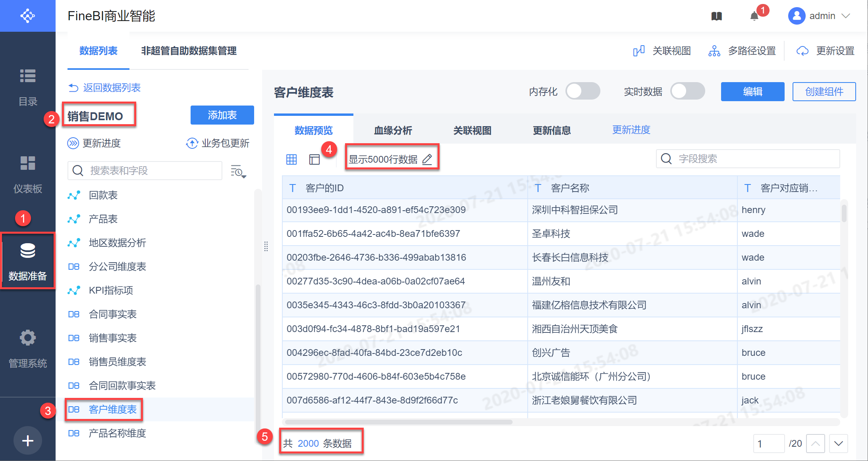This screenshot has width=868, height=461.
Task: Click the 添加表 button
Action: coord(222,115)
